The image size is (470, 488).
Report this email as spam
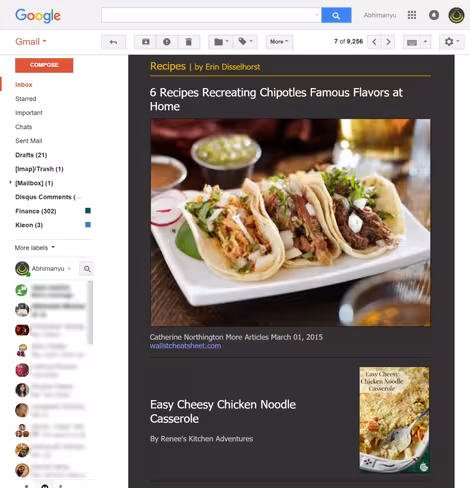[167, 42]
